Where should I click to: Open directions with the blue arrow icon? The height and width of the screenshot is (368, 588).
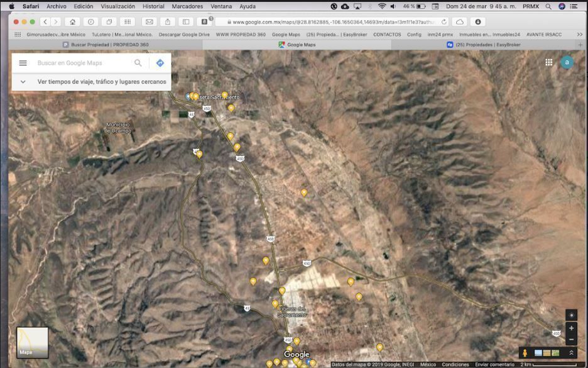click(x=160, y=63)
